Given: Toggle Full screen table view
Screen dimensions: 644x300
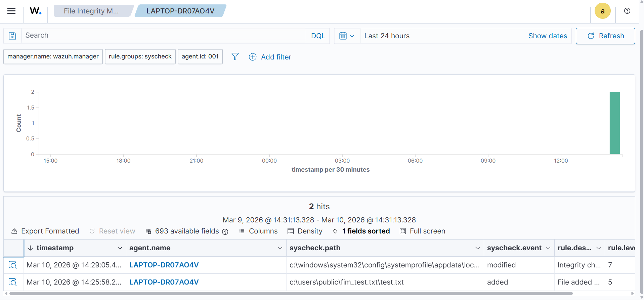Looking at the screenshot, I should pos(422,231).
